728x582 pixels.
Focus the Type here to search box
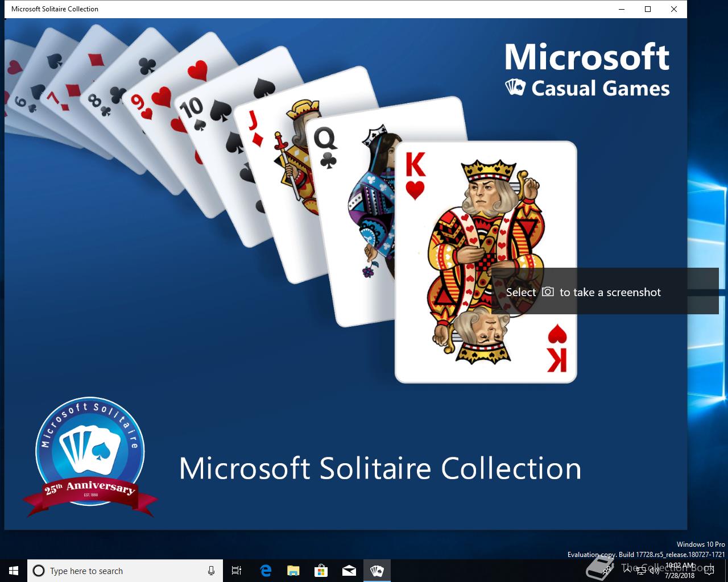pos(125,571)
